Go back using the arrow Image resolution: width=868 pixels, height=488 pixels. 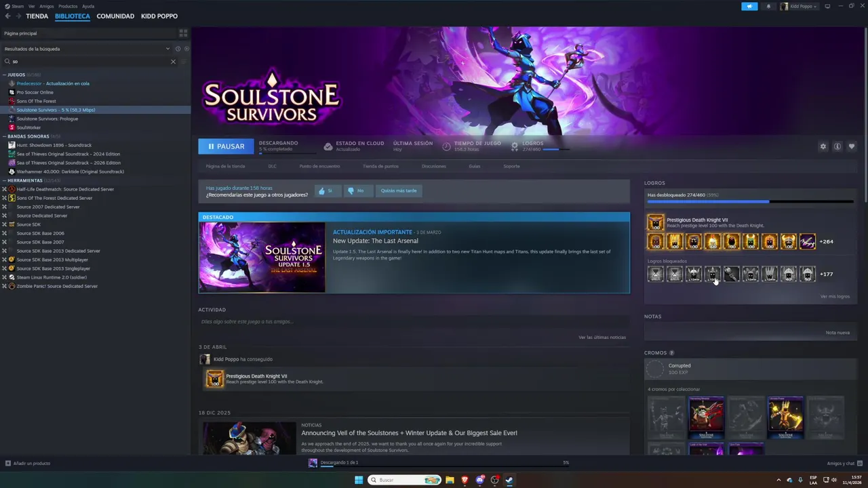[7, 16]
